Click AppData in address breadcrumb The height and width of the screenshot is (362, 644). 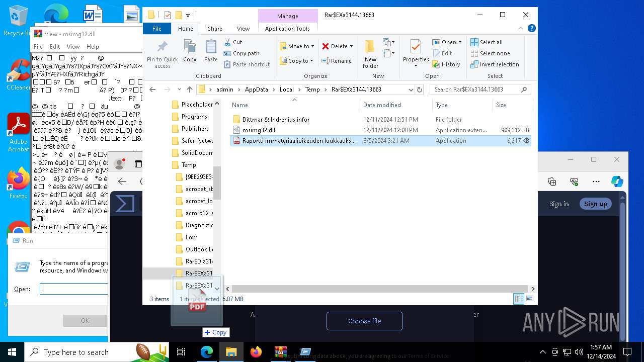(x=257, y=89)
